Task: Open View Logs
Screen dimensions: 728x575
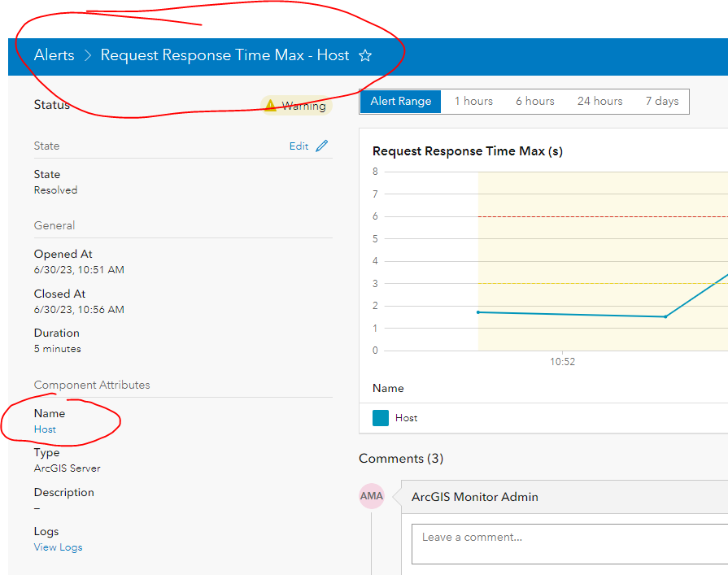Action: pos(58,547)
